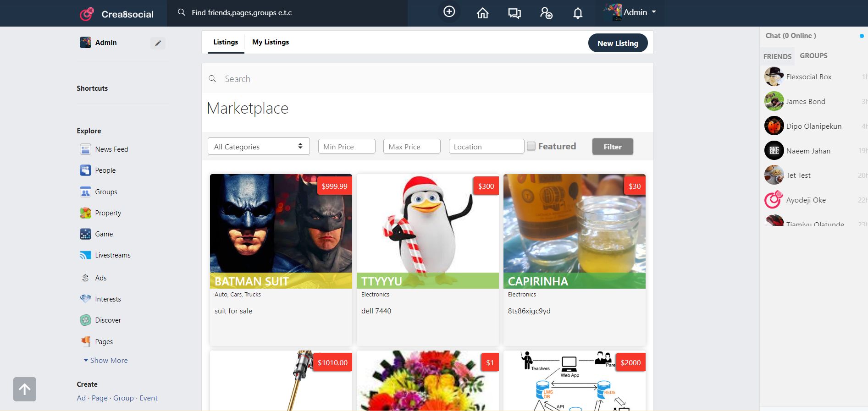Viewport: 868px width, 411px height.
Task: Click the Ad create link
Action: (81, 398)
